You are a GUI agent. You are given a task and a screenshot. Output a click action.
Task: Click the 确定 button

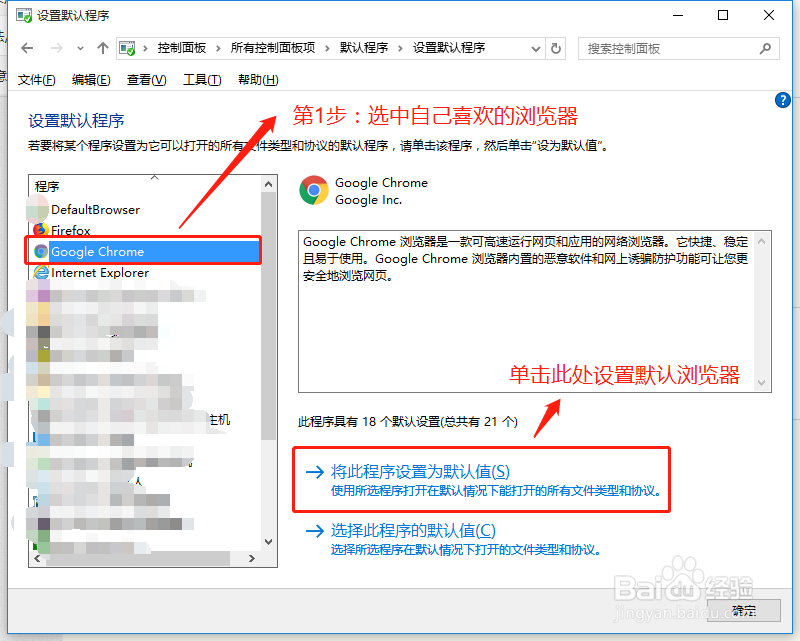pyautogui.click(x=744, y=610)
